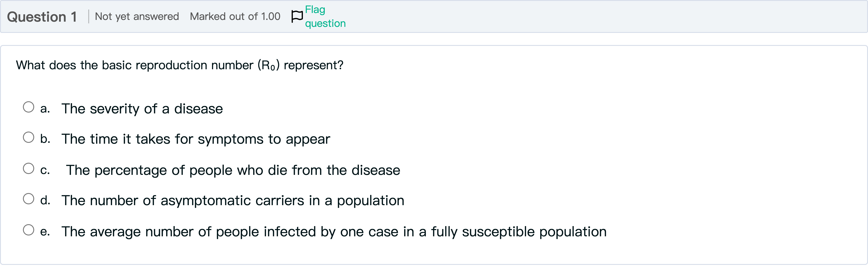Open the 'Flag question' link
868x277 pixels.
325,16
